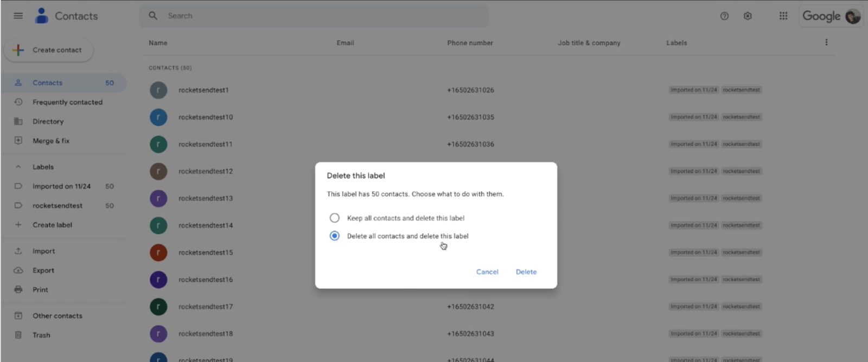Image resolution: width=868 pixels, height=362 pixels.
Task: Collapse the Labels section chevron
Action: pos(18,167)
